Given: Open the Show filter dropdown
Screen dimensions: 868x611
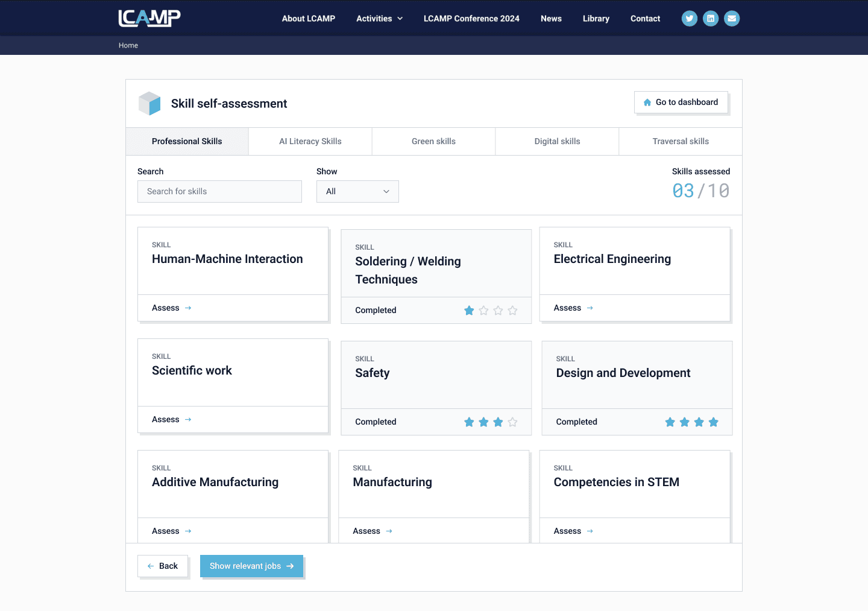Looking at the screenshot, I should 357,191.
